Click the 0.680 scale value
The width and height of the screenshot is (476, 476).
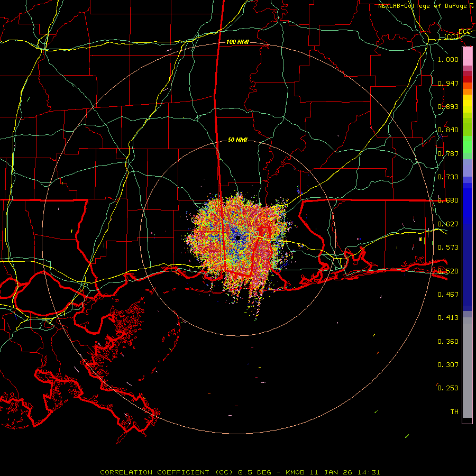(448, 200)
